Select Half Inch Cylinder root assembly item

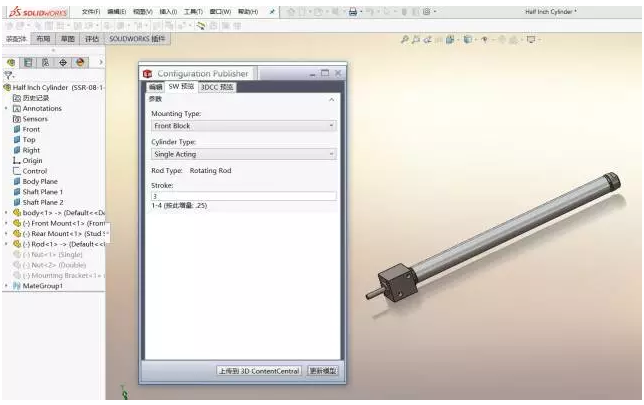point(53,87)
